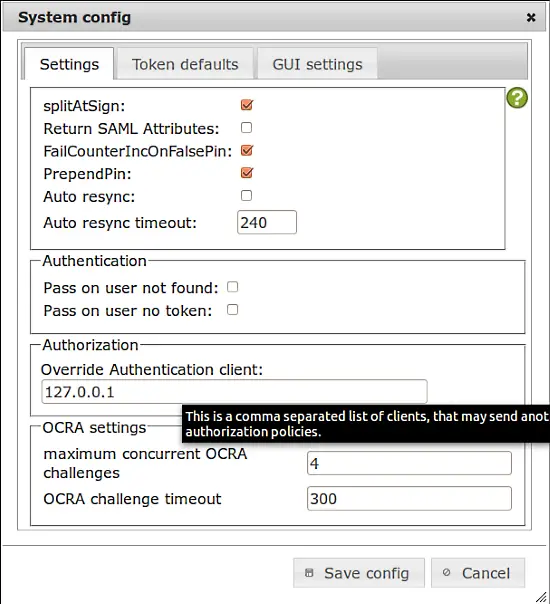This screenshot has height=604, width=550.
Task: Focus the Auto resync timeout field
Action: pos(267,222)
